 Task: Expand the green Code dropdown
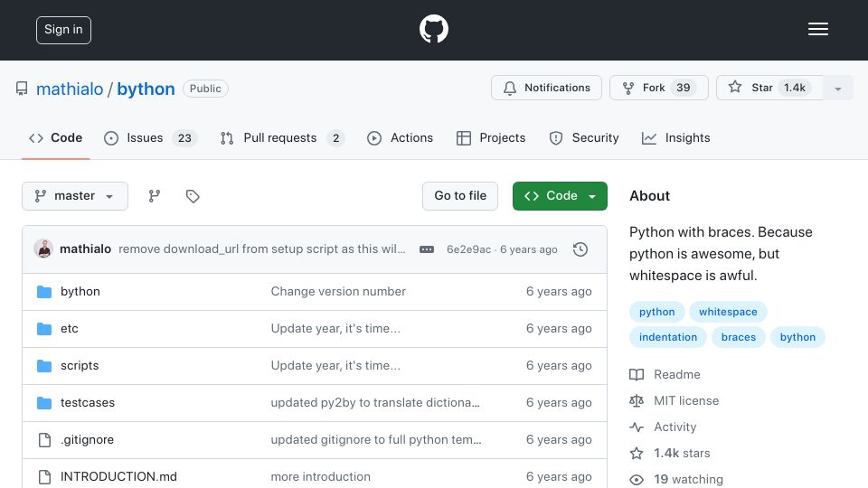click(x=560, y=196)
